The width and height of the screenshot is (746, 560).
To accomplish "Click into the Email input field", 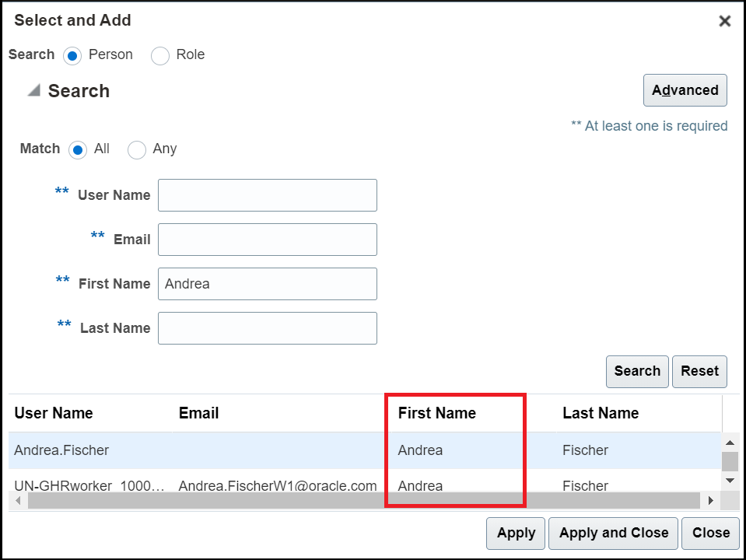I will (268, 240).
